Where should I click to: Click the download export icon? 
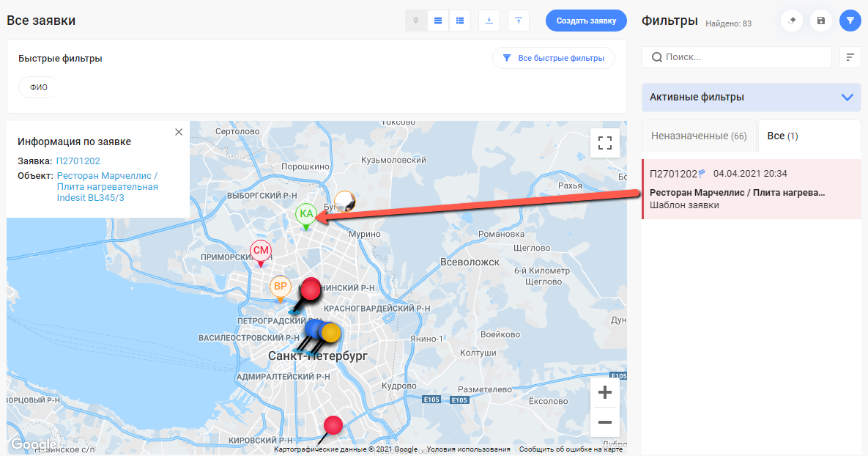[x=489, y=21]
